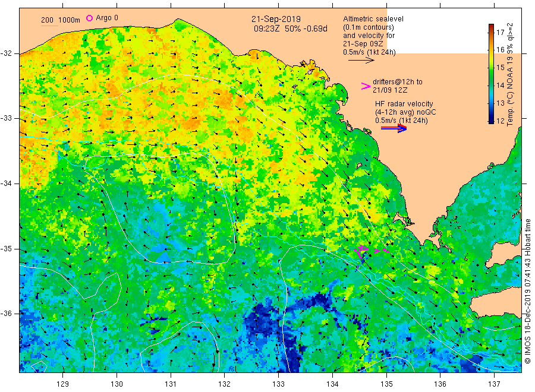Viewport: 535px width, 392px height.
Task: Click the '-35' latitude axis label
Action: pyautogui.click(x=7, y=248)
